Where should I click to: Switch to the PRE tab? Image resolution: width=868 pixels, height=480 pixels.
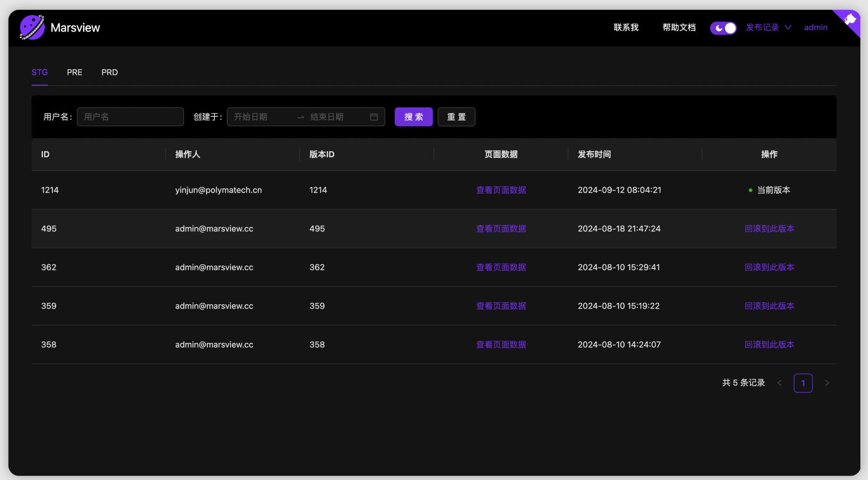(x=74, y=72)
